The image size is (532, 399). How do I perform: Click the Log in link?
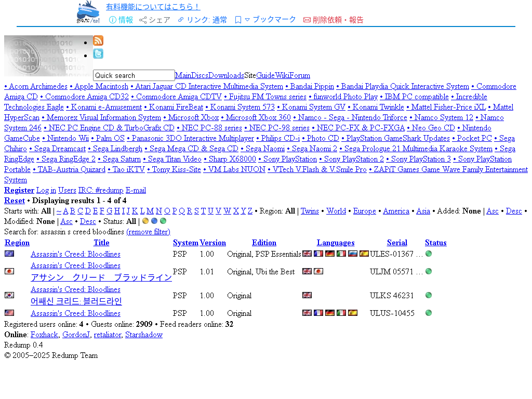click(x=46, y=190)
